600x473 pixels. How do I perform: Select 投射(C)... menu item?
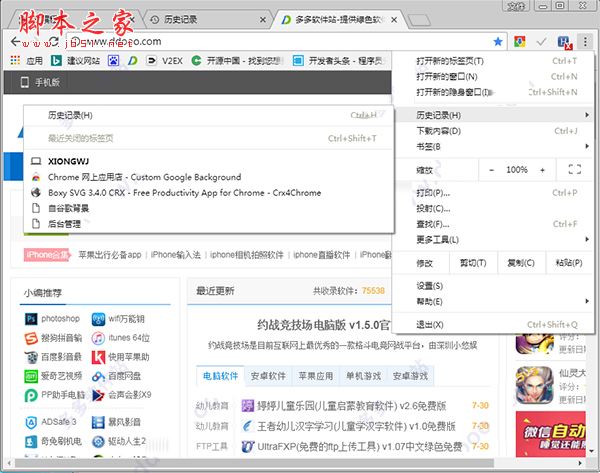point(494,209)
